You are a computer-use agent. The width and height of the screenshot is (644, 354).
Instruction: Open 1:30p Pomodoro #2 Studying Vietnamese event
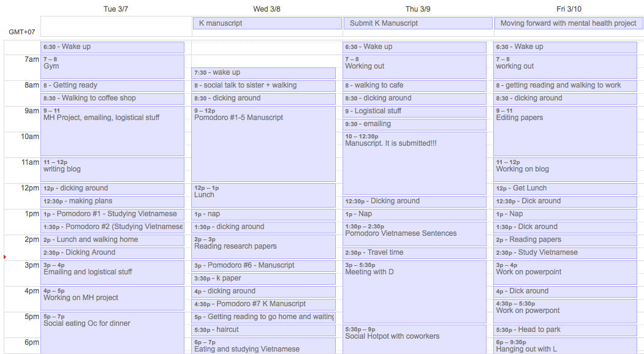[x=113, y=227]
